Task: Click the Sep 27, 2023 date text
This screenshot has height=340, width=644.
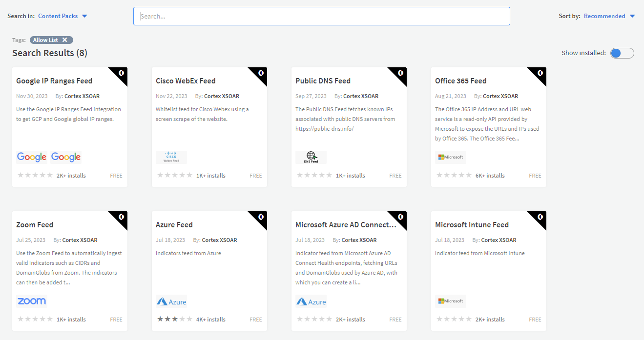Action: (311, 96)
